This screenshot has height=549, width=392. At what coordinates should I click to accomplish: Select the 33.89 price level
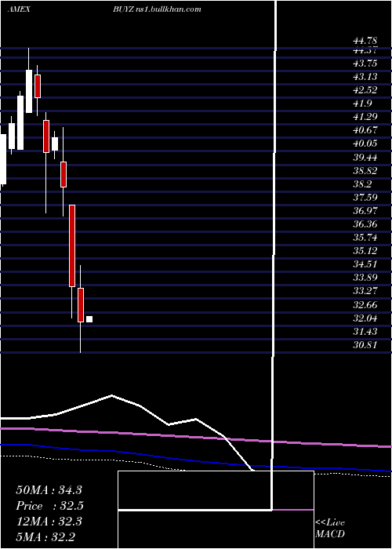(365, 278)
